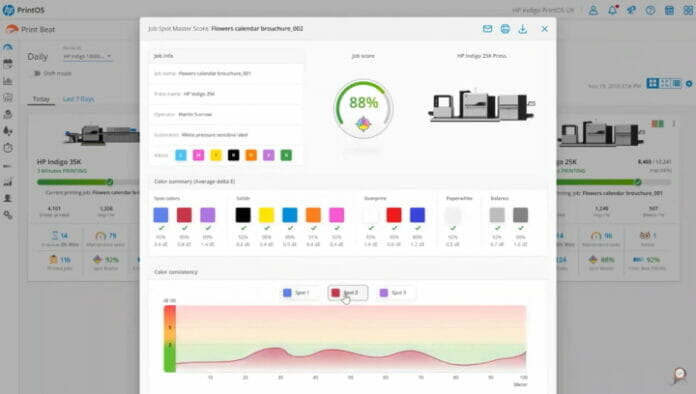Click the 'Color consistency' heading

(176, 272)
